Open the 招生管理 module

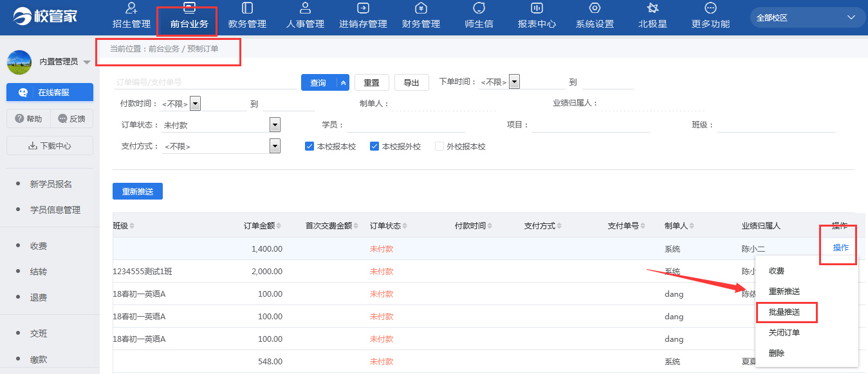pyautogui.click(x=131, y=16)
